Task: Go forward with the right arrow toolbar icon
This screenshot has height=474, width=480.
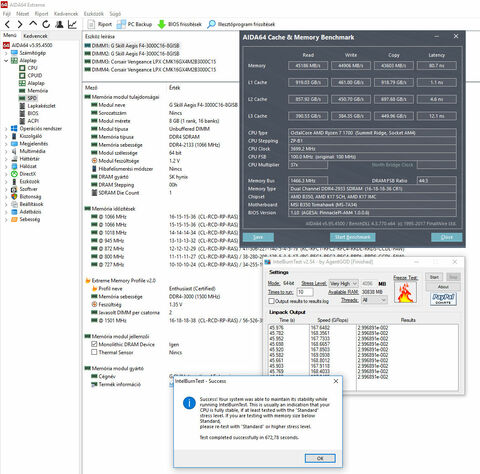Action: pyautogui.click(x=20, y=24)
